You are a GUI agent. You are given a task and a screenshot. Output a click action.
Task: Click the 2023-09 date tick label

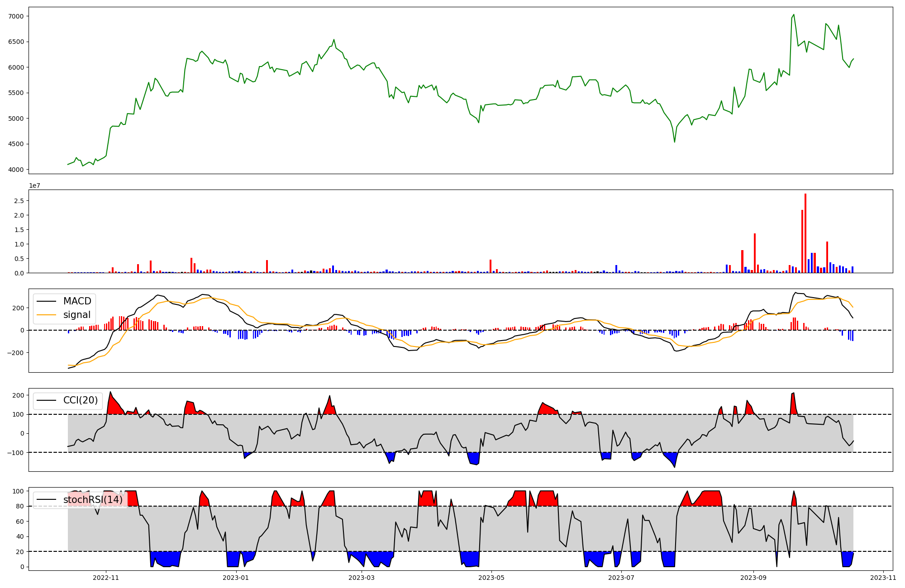click(753, 578)
